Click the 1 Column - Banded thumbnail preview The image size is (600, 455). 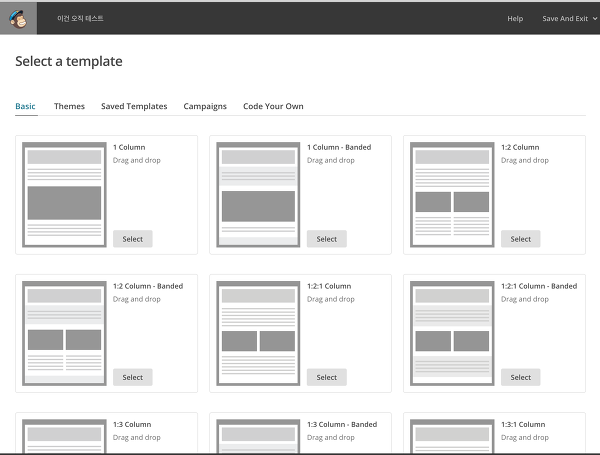click(258, 194)
